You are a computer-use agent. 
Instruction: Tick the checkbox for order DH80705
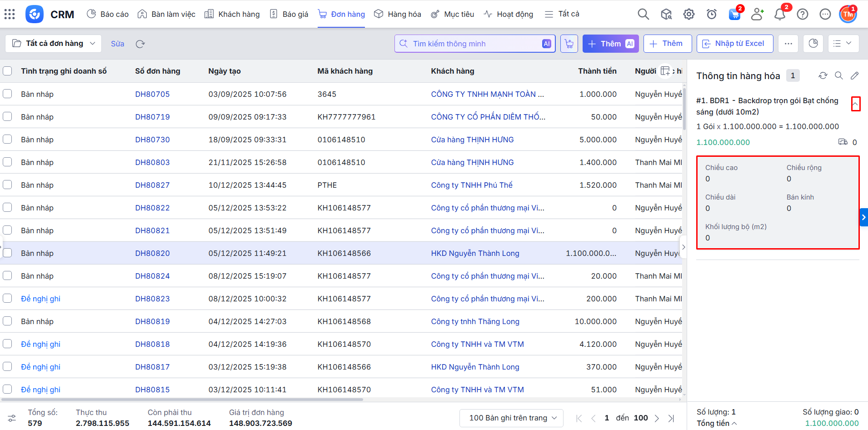tap(7, 94)
